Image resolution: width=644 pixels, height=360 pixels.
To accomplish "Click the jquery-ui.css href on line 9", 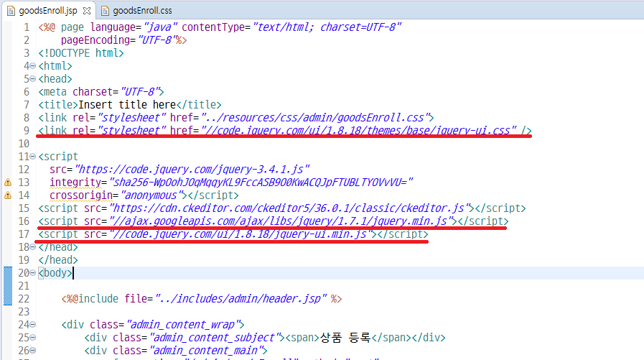I will pyautogui.click(x=359, y=131).
